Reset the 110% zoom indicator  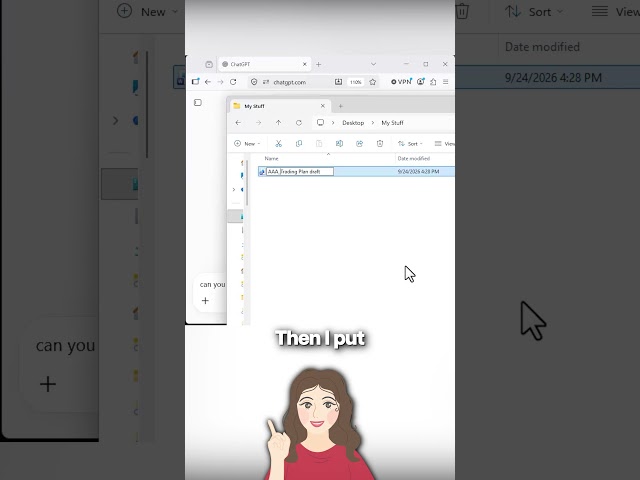tap(356, 82)
